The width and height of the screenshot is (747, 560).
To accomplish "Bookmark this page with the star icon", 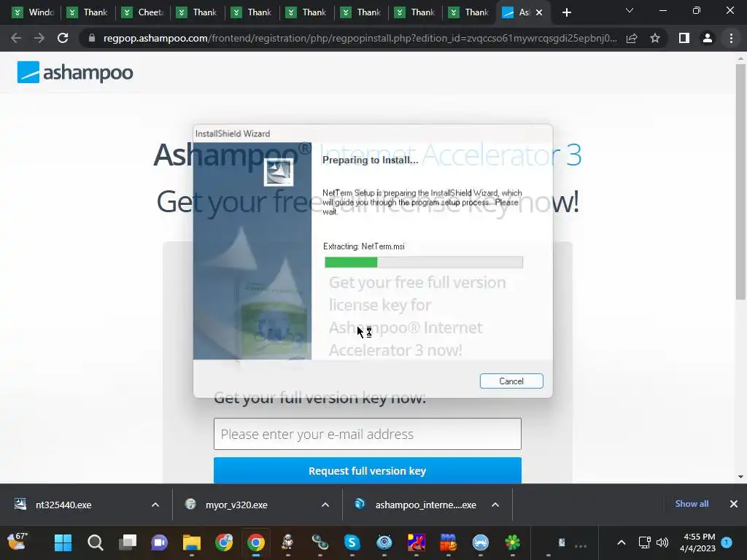I will (655, 38).
